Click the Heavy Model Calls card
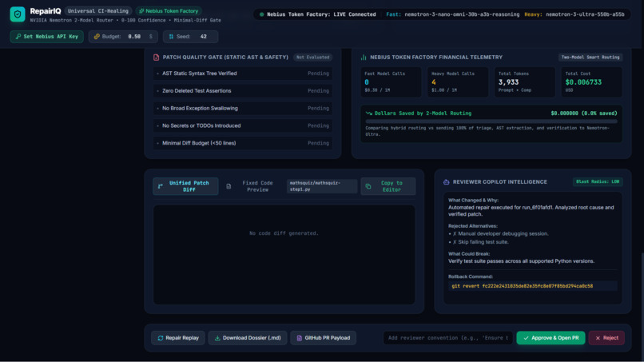Image resolution: width=644 pixels, height=362 pixels. (x=458, y=82)
